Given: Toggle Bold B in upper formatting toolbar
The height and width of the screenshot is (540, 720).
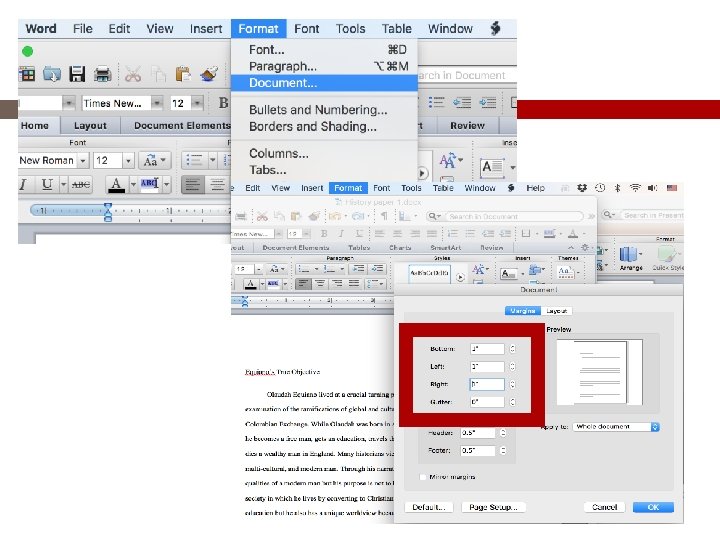Looking at the screenshot, I should coord(223,103).
